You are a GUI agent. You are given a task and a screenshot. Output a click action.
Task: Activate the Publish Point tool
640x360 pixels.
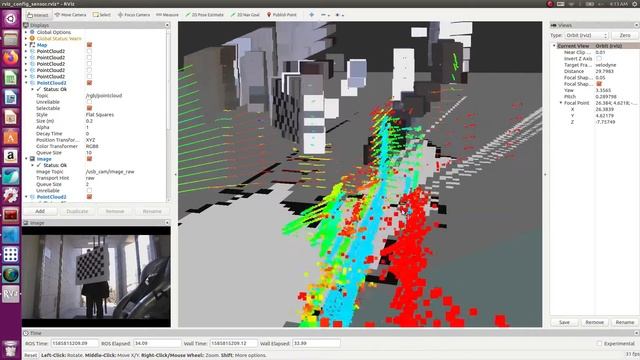coord(282,15)
